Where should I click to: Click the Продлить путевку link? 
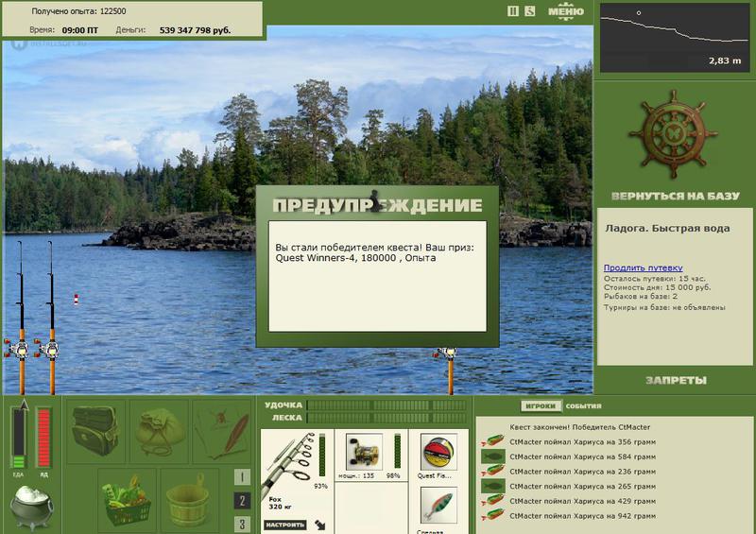click(643, 268)
